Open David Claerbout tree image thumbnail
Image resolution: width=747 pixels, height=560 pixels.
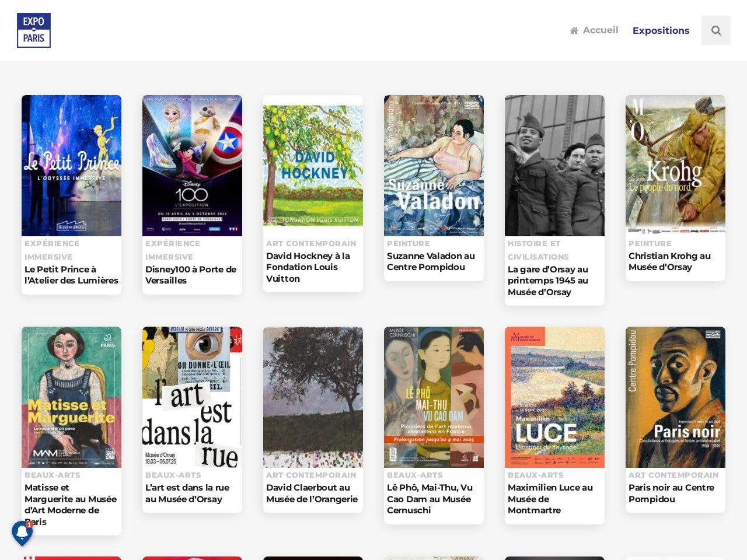(313, 397)
